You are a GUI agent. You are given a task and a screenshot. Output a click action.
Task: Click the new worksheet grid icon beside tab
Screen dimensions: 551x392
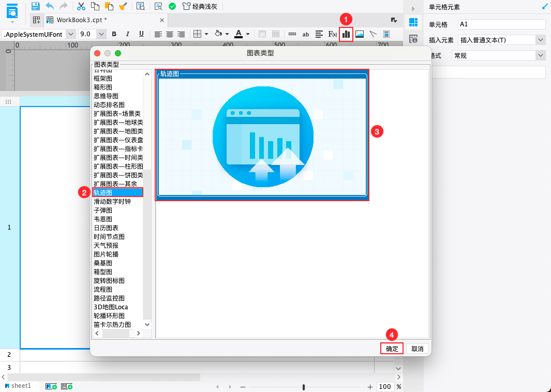[37, 20]
